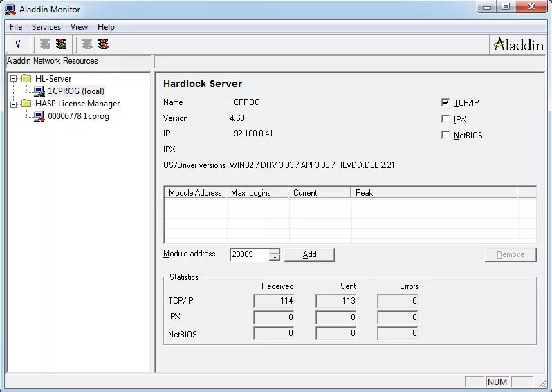Click the Current column header

(x=320, y=192)
